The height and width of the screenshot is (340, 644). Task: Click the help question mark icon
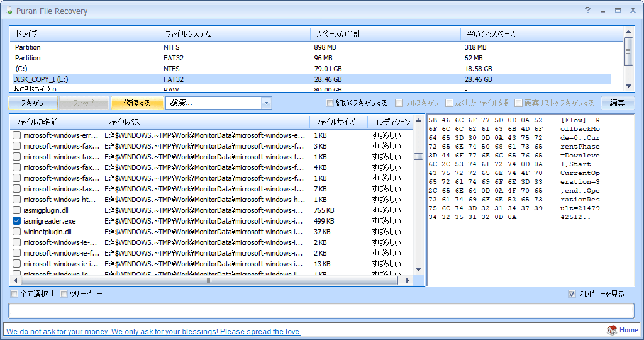[x=587, y=11]
